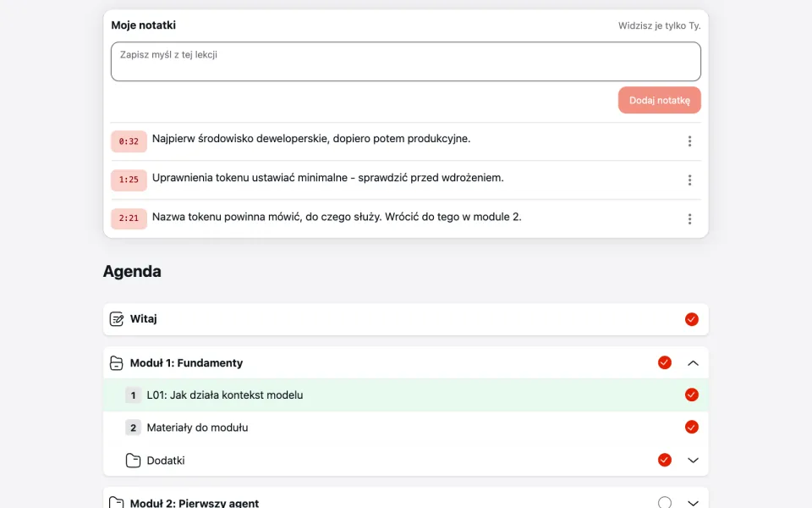Screen dimensions: 812x508
Task: Click the Dodaj notatkę button
Action: [x=659, y=100]
